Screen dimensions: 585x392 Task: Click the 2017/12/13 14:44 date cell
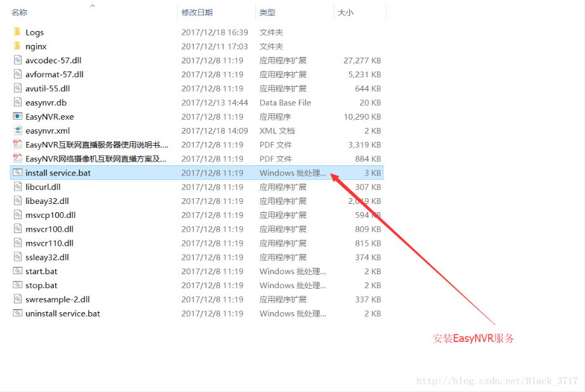click(214, 103)
